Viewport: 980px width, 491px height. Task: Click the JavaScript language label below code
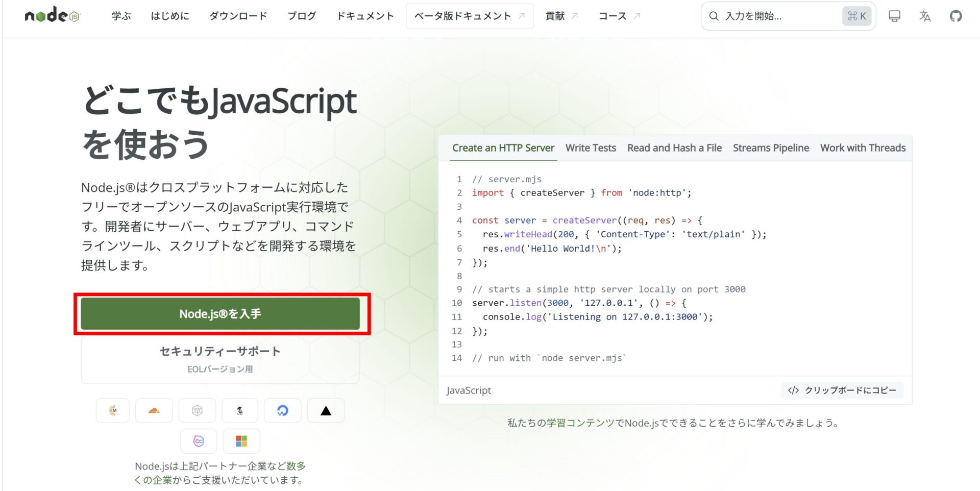[x=469, y=390]
